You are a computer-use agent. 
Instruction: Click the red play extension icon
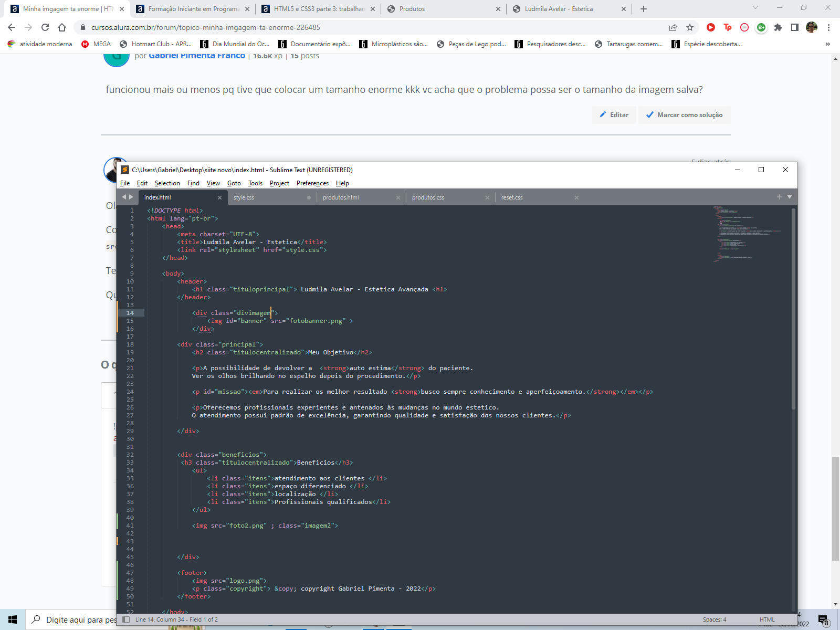click(x=711, y=27)
